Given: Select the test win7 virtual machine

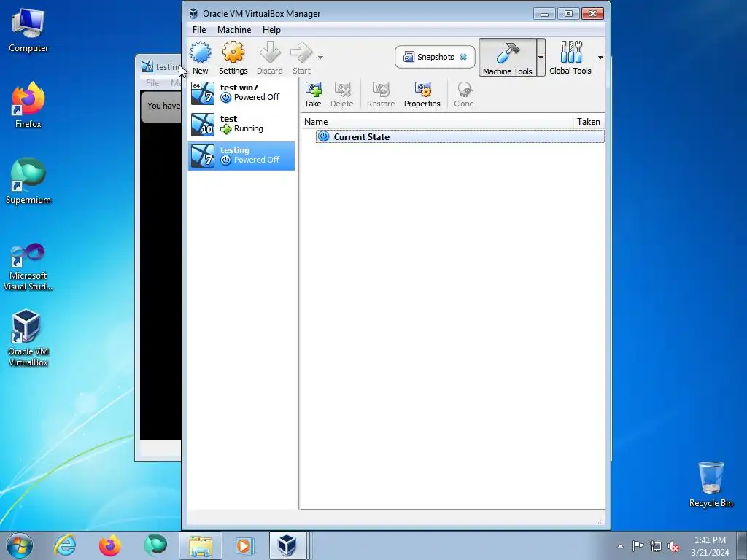Looking at the screenshot, I should 241,93.
